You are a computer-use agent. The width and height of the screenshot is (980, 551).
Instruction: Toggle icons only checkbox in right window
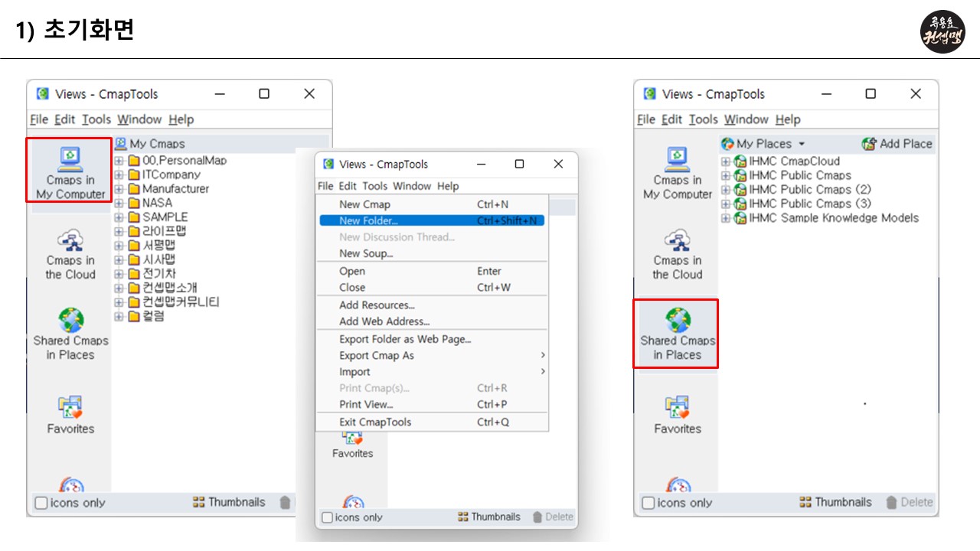tap(648, 503)
